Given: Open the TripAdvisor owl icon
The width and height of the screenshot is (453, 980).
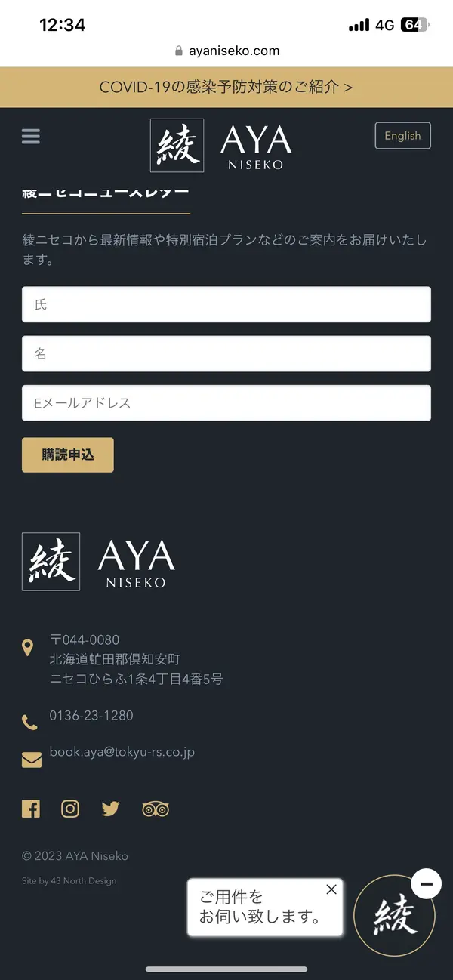Looking at the screenshot, I should click(156, 809).
